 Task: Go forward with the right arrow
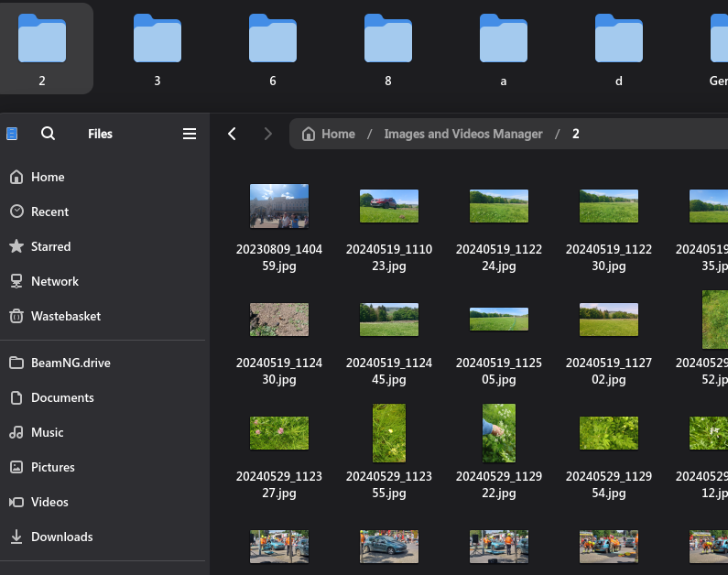coord(268,134)
